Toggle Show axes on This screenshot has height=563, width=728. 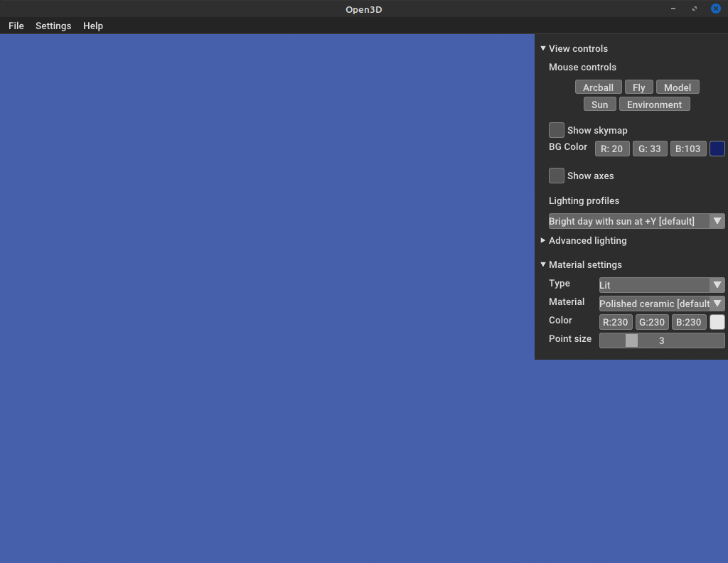pyautogui.click(x=556, y=175)
